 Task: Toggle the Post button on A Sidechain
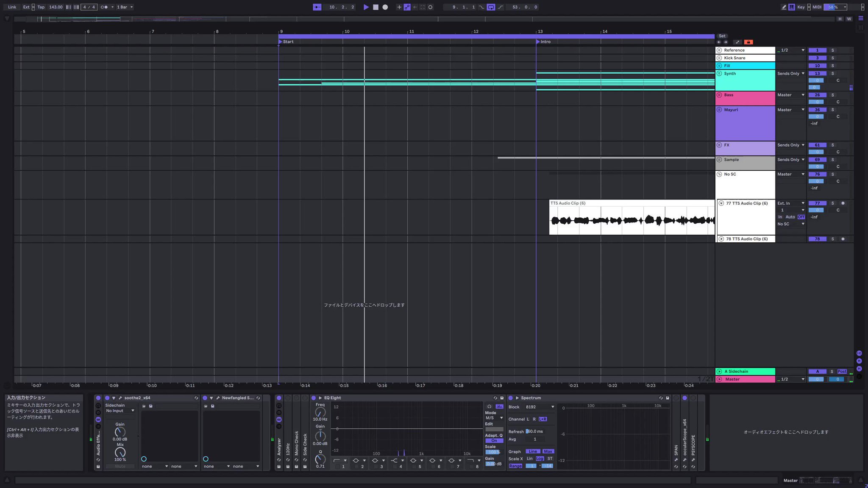[x=842, y=372]
